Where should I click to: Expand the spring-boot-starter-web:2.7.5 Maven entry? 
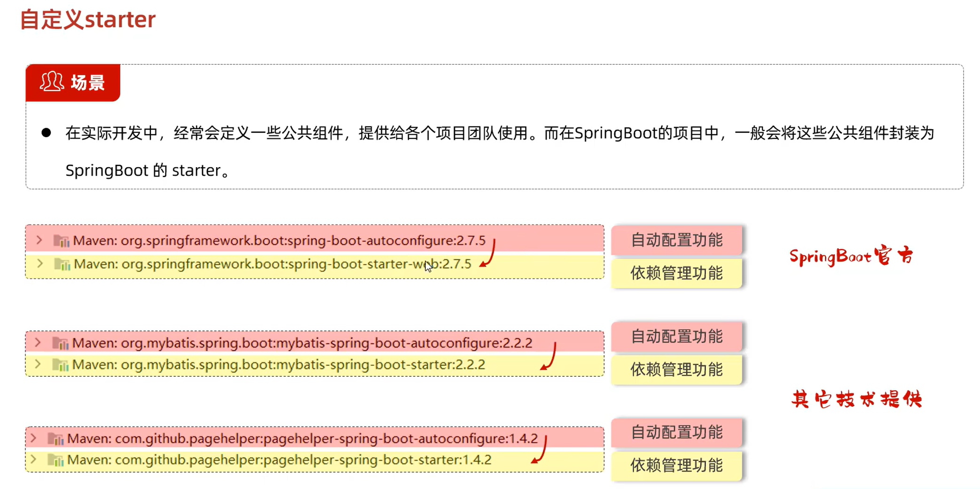pos(40,264)
